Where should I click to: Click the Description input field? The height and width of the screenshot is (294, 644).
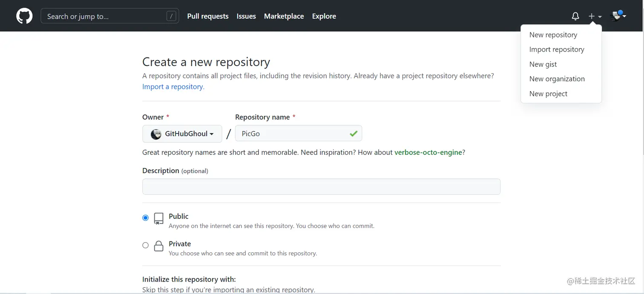(x=321, y=187)
